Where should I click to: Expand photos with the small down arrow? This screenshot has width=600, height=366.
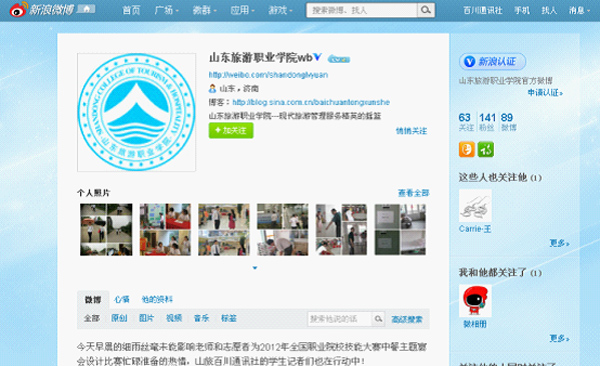click(x=255, y=268)
